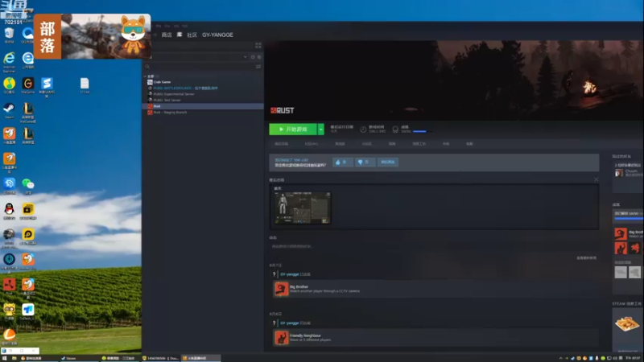Click the activity comment input field
The image size is (644, 362).
(x=433, y=246)
